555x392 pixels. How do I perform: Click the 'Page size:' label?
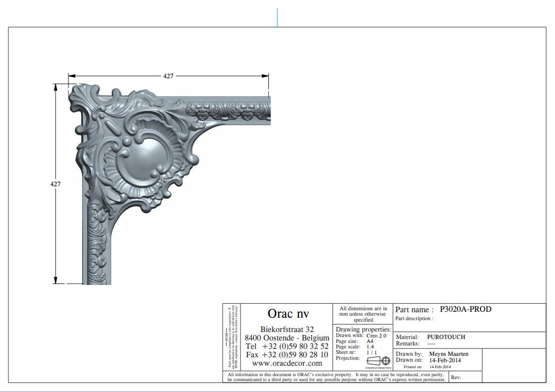click(x=347, y=341)
